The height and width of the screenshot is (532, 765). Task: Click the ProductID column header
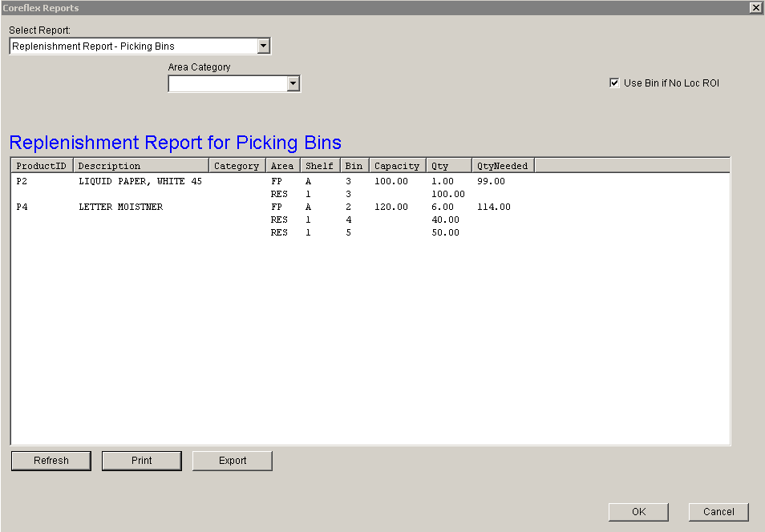coord(42,166)
